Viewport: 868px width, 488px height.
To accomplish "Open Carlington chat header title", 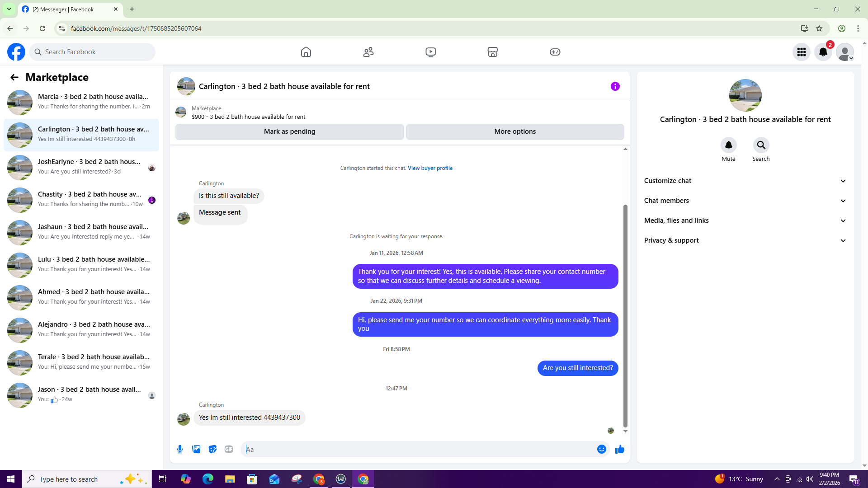I will 284,86.
